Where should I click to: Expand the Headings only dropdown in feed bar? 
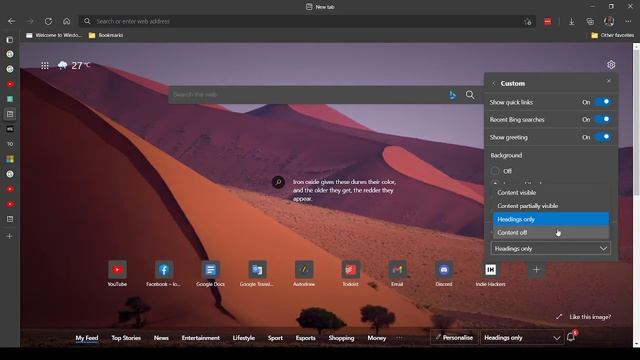click(521, 338)
